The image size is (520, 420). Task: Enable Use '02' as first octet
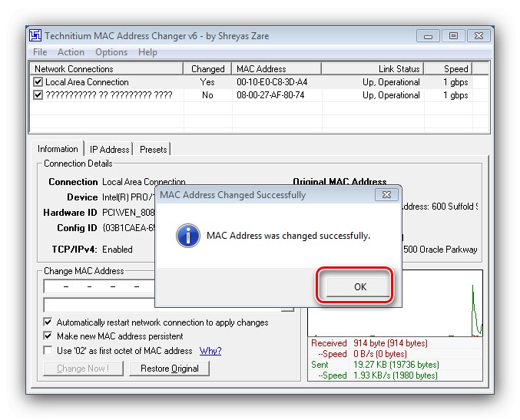48,350
